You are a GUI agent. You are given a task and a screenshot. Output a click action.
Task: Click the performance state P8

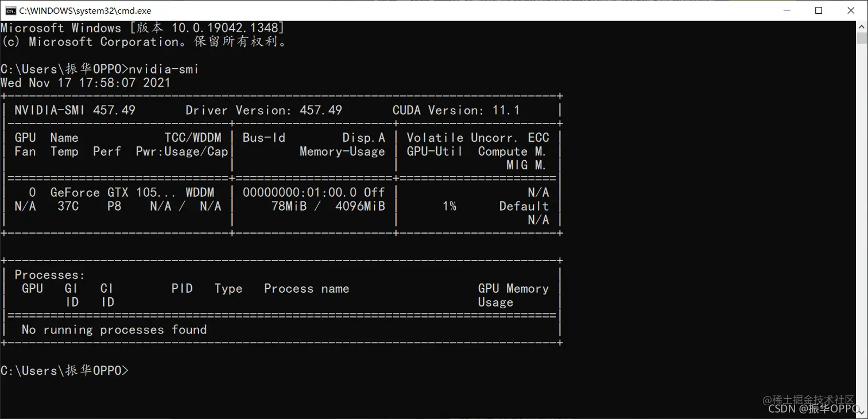pyautogui.click(x=114, y=207)
